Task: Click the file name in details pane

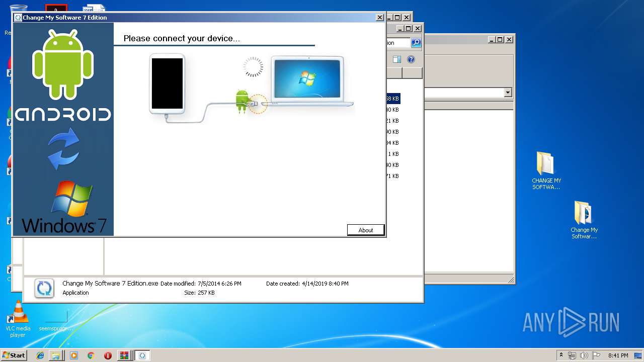Action: [x=110, y=283]
